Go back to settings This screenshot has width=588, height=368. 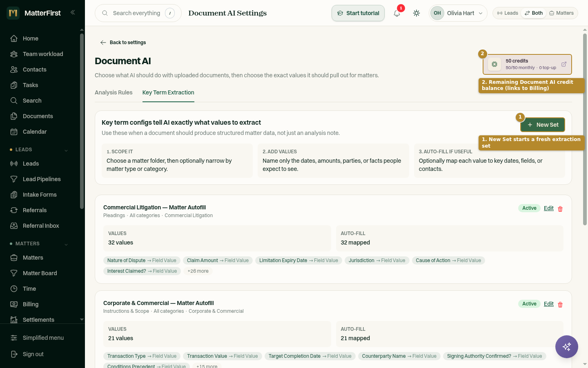pos(123,43)
